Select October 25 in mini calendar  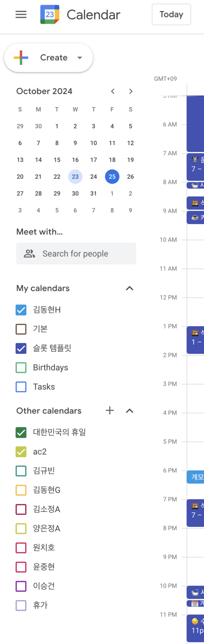(x=112, y=177)
